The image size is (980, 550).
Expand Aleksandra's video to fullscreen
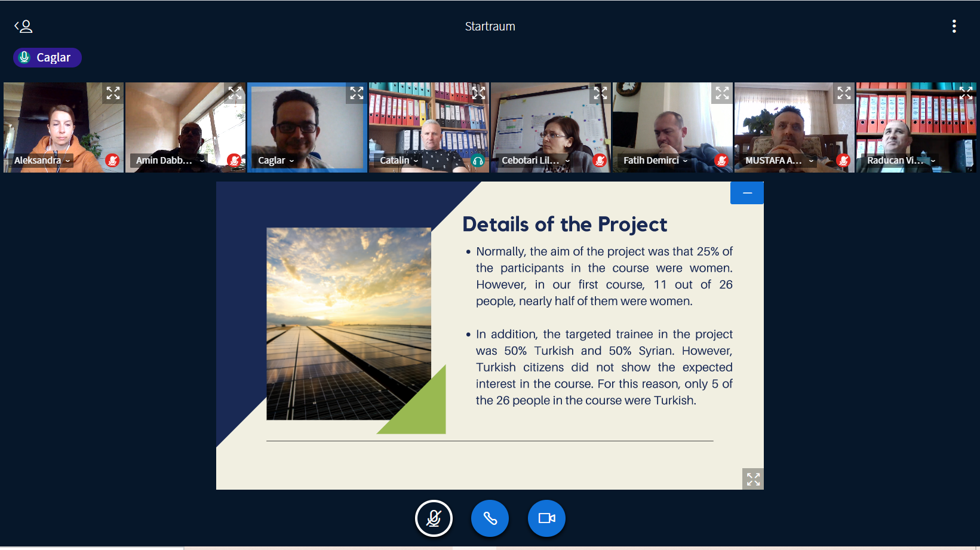(x=113, y=93)
